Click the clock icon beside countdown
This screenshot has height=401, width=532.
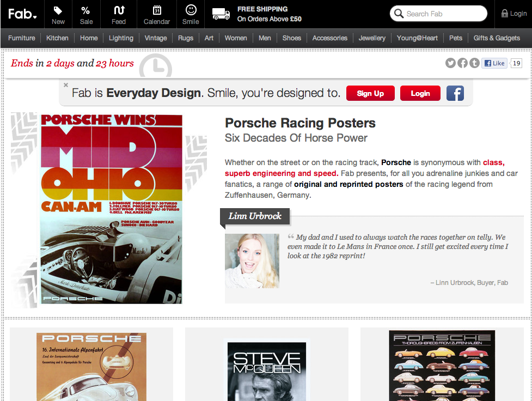coord(156,66)
